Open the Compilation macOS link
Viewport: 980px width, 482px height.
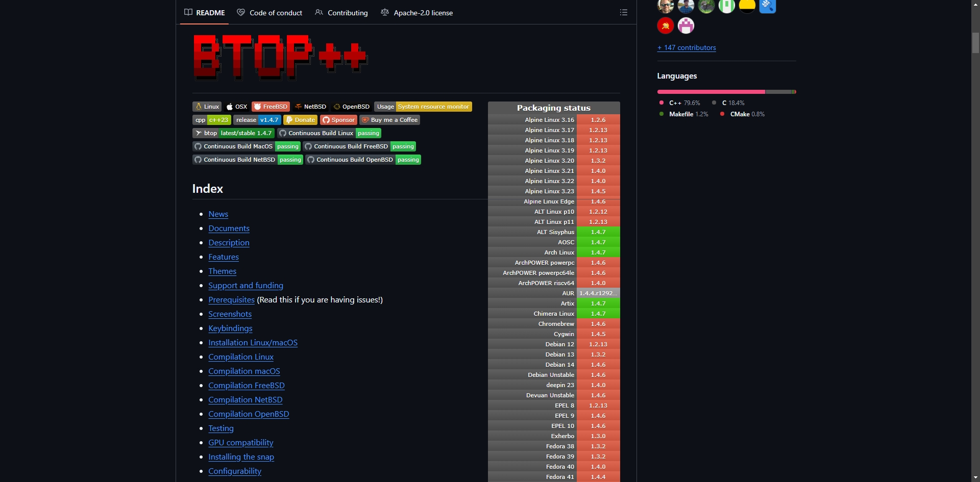(244, 371)
